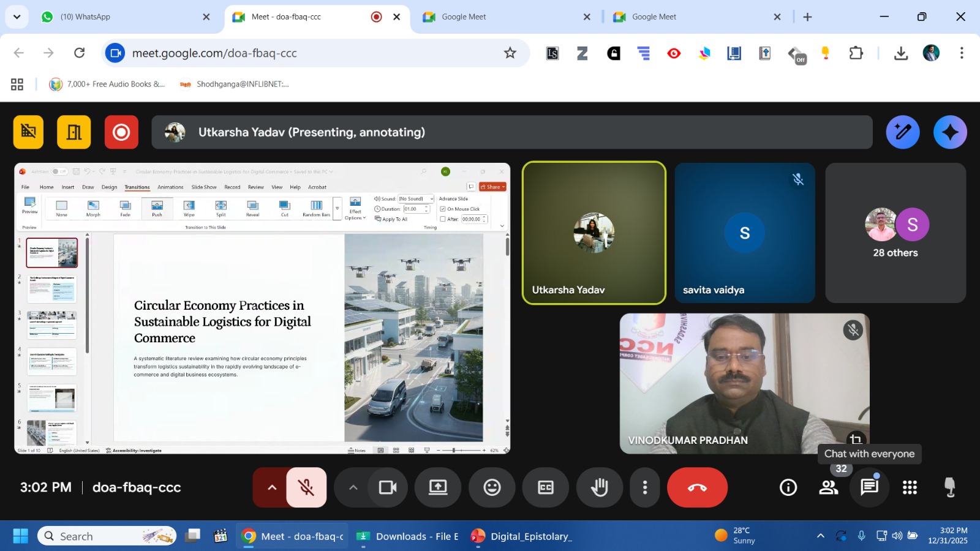
Task: Click the raise hand icon
Action: [599, 487]
